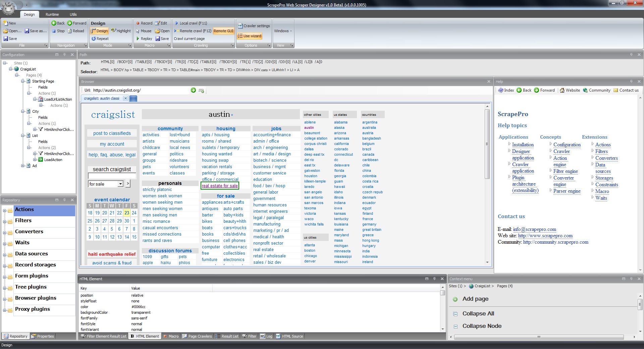Click browser vertical scrollbar thumb
This screenshot has height=349, width=644.
pyautogui.click(x=487, y=144)
